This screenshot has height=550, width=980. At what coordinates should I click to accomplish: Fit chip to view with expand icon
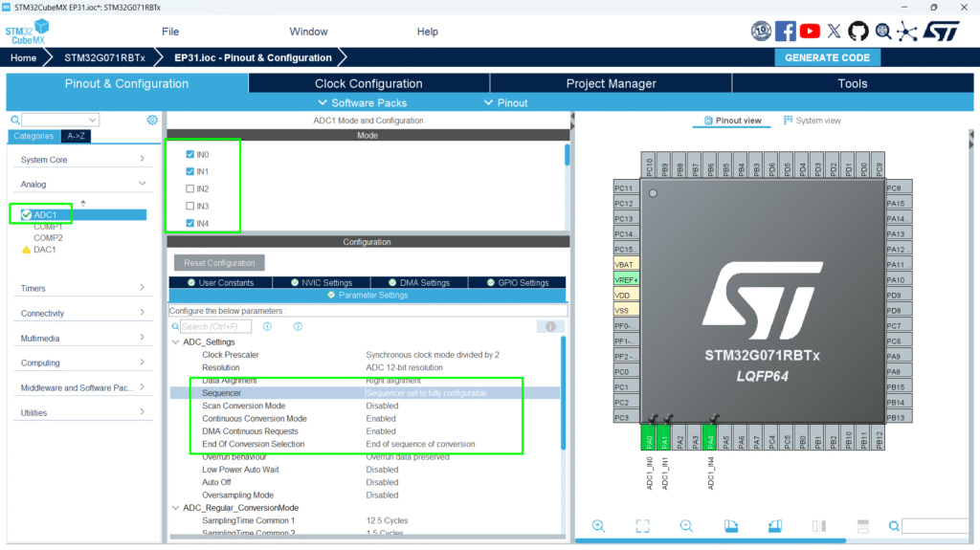click(x=642, y=526)
